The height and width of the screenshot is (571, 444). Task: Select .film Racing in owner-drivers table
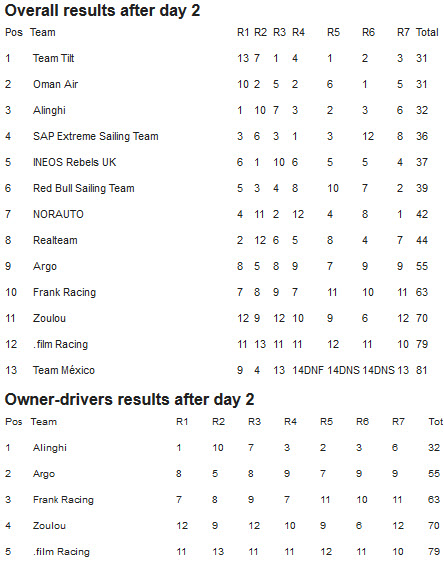[61, 552]
